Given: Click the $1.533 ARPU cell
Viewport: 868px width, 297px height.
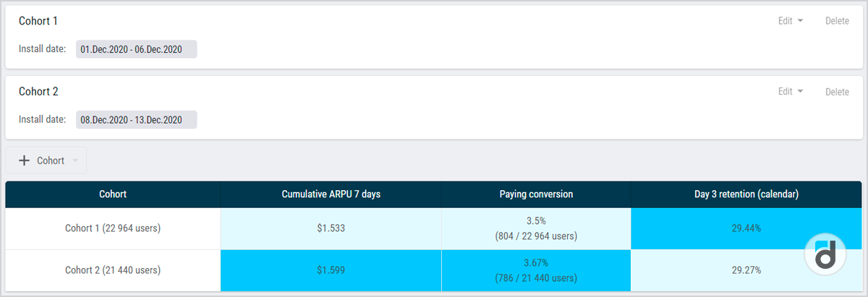Looking at the screenshot, I should (x=331, y=228).
